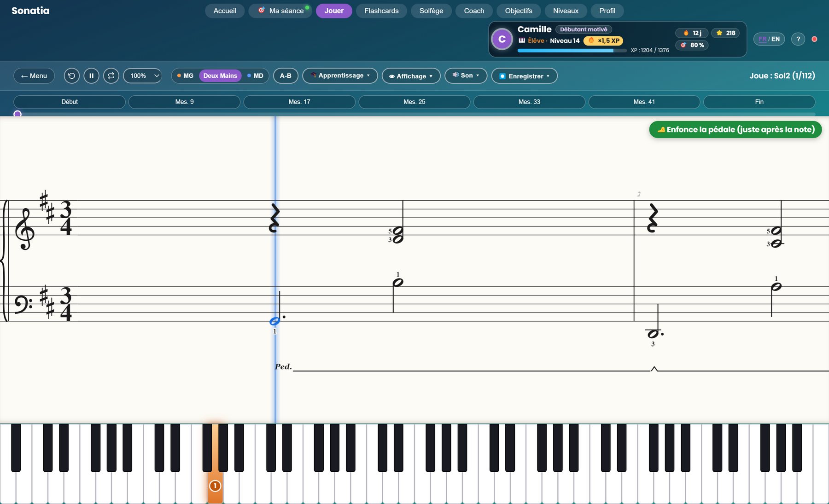The height and width of the screenshot is (504, 829).
Task: Toggle the loop repeat icon
Action: coord(111,75)
